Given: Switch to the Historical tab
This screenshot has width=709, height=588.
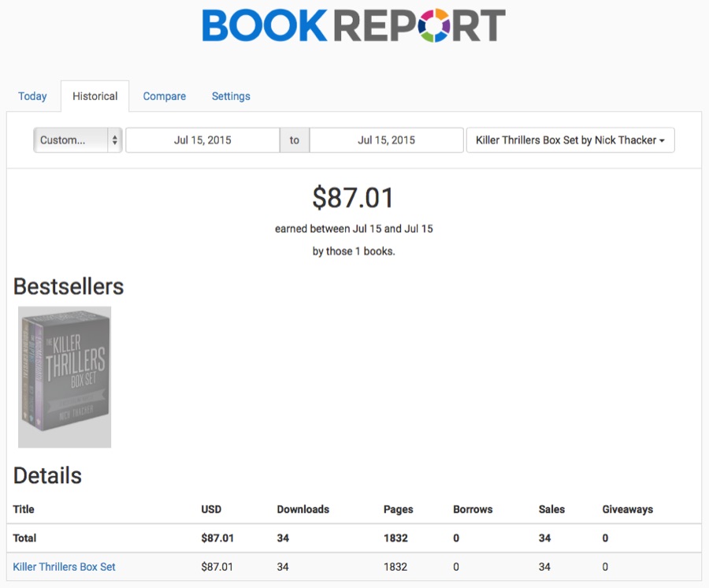Looking at the screenshot, I should coord(95,96).
